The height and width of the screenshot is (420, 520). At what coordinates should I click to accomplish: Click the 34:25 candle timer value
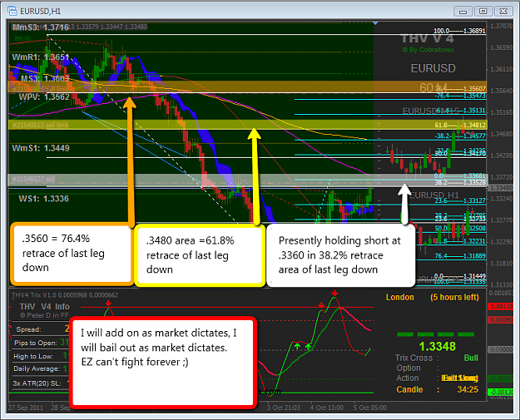coord(468,389)
